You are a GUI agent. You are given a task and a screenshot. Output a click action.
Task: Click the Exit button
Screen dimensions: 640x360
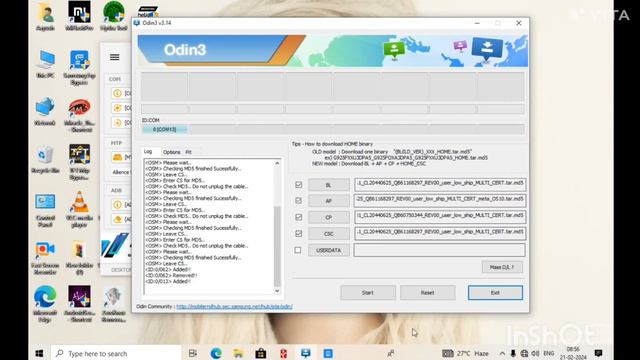click(495, 293)
